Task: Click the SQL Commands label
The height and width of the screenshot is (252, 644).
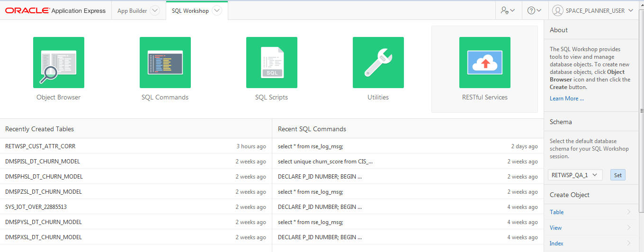Action: (165, 97)
